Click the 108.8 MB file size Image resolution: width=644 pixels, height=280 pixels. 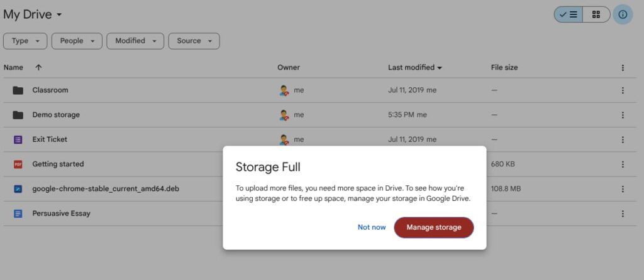(x=506, y=188)
